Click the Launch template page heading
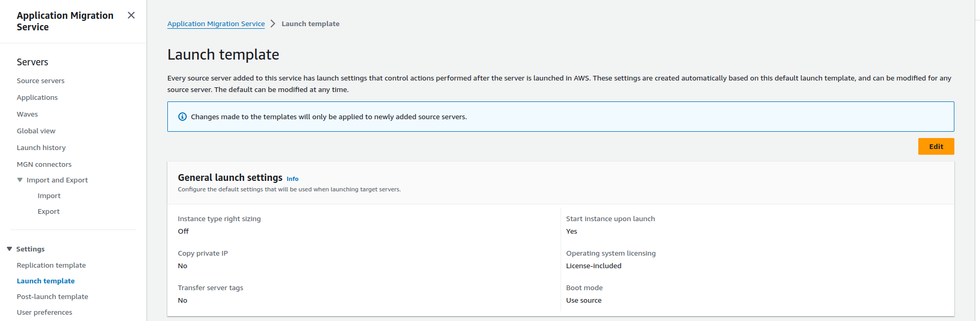 pos(223,54)
